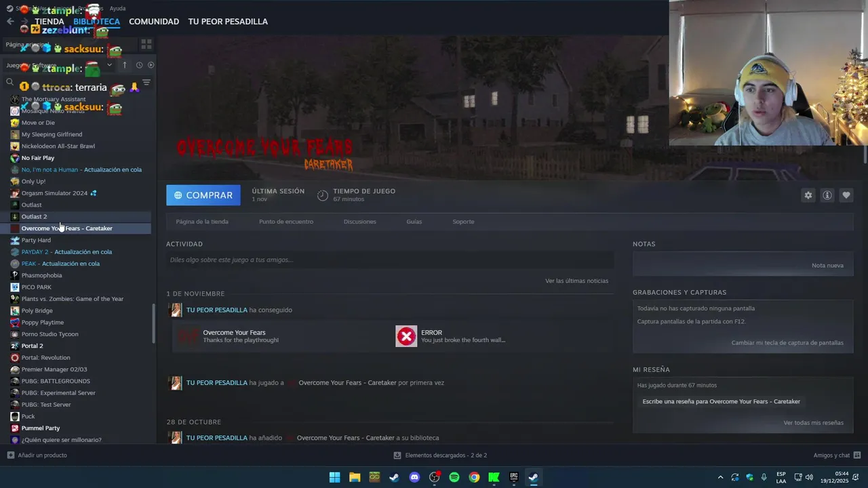Open Spotify from the taskbar

(454, 477)
